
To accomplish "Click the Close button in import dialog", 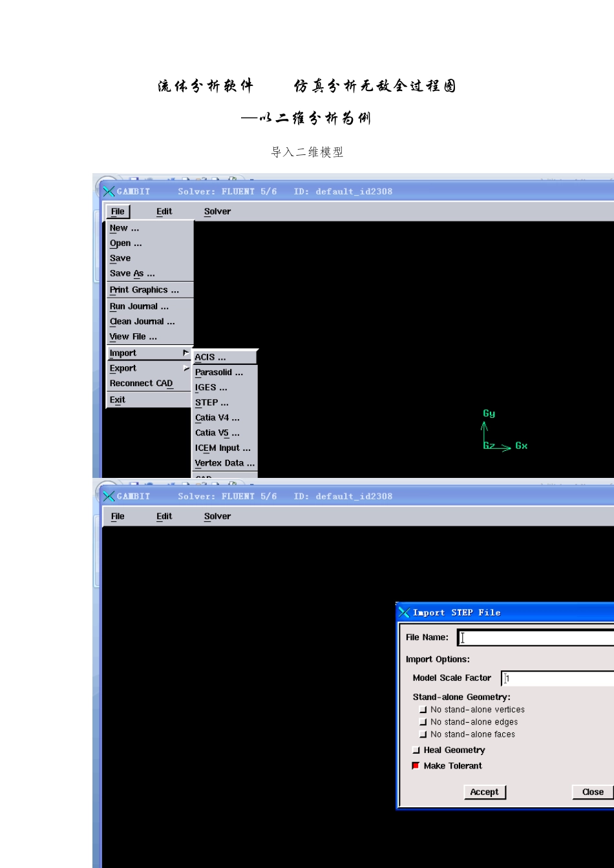I will [x=592, y=792].
